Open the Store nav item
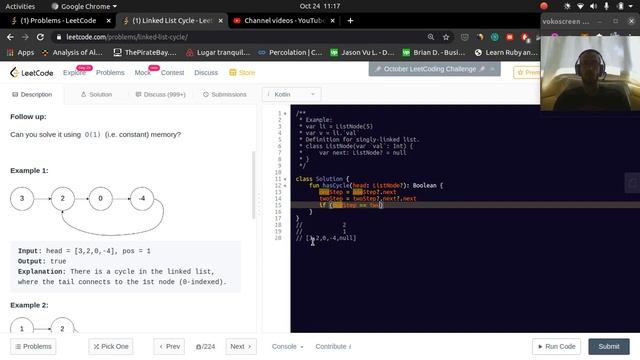 point(242,73)
